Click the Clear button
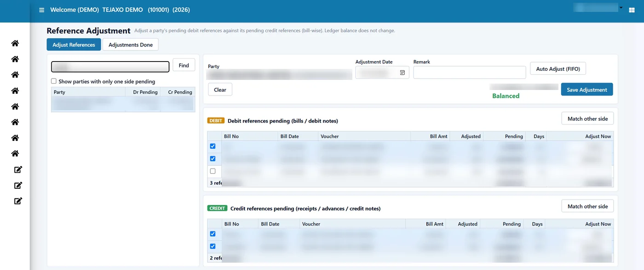The width and height of the screenshot is (644, 270). click(x=220, y=90)
